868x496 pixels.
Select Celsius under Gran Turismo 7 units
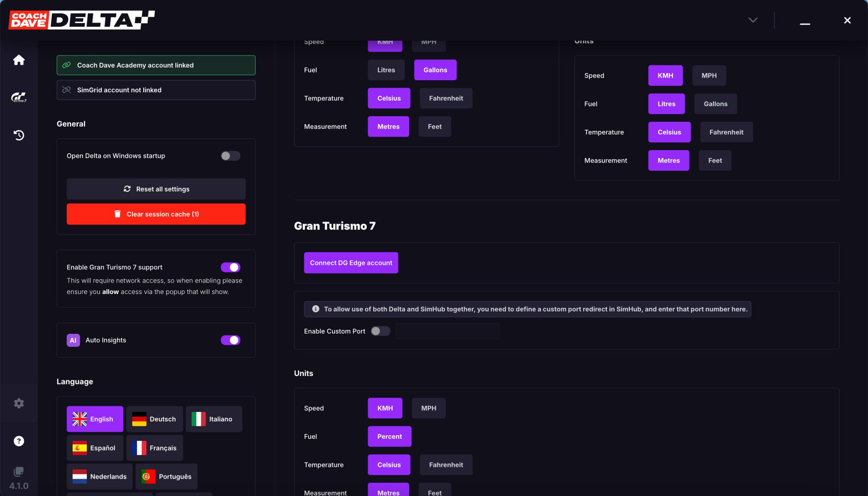pyautogui.click(x=389, y=465)
